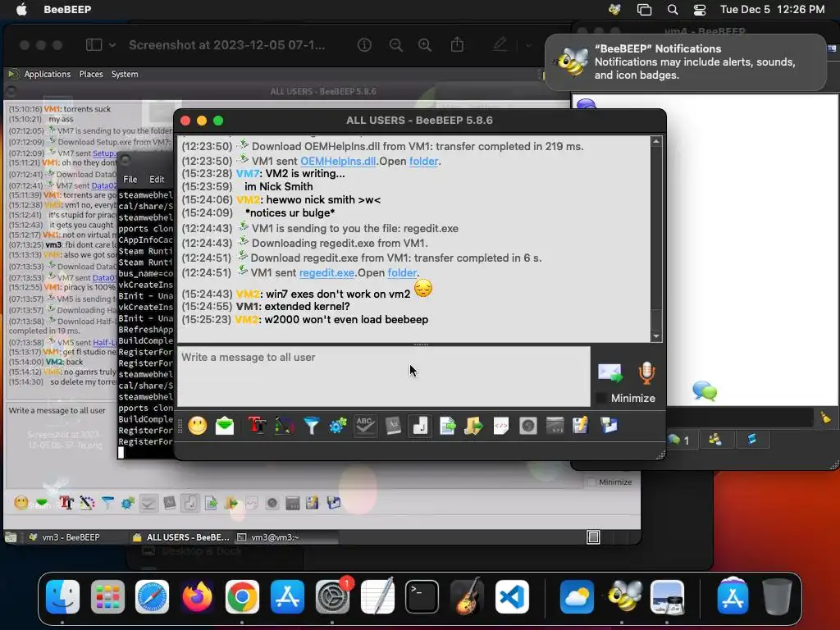Check the Minimize checkbox in ALL USERS window

tap(601, 398)
